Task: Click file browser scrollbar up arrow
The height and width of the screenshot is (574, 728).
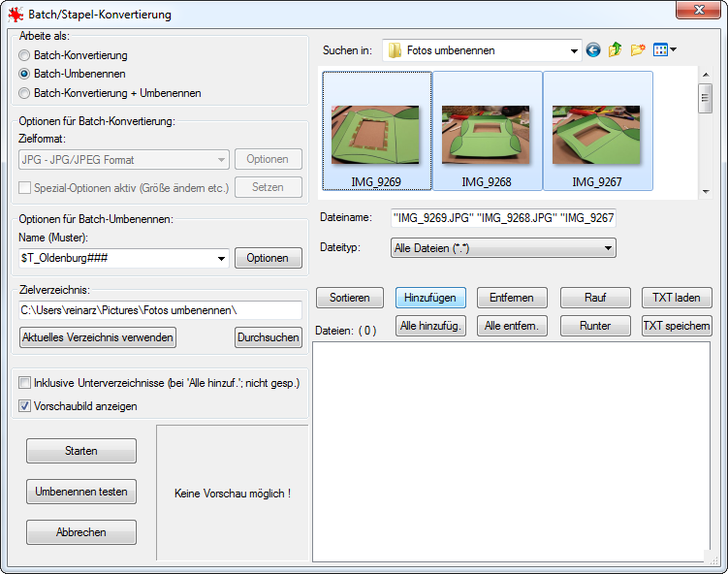Action: point(706,75)
